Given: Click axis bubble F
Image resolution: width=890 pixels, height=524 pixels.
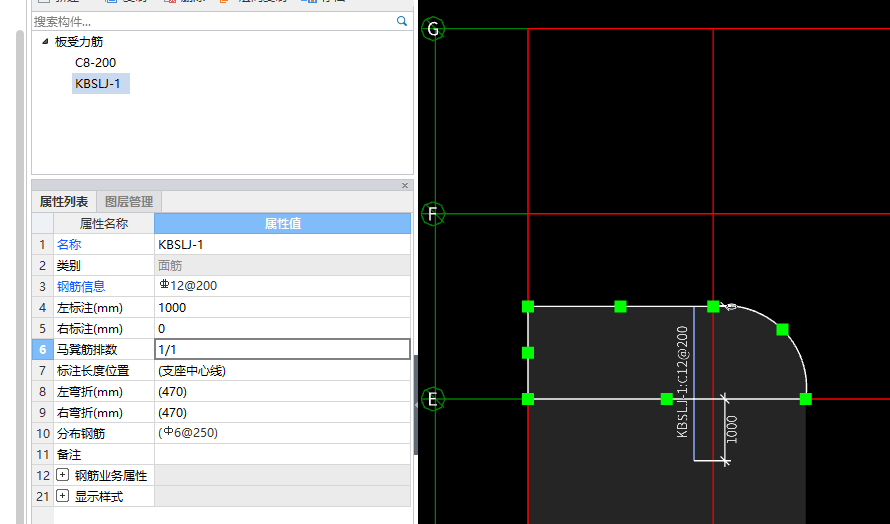Looking at the screenshot, I should point(433,214).
